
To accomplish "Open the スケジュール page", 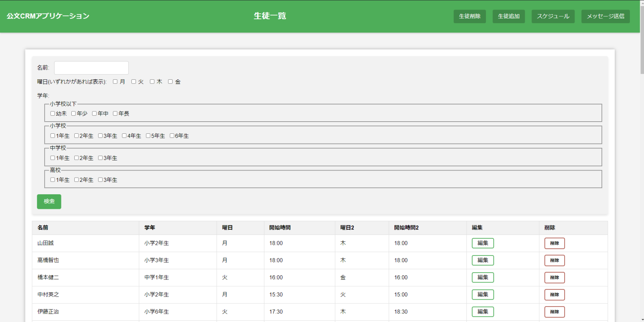I will tap(553, 16).
